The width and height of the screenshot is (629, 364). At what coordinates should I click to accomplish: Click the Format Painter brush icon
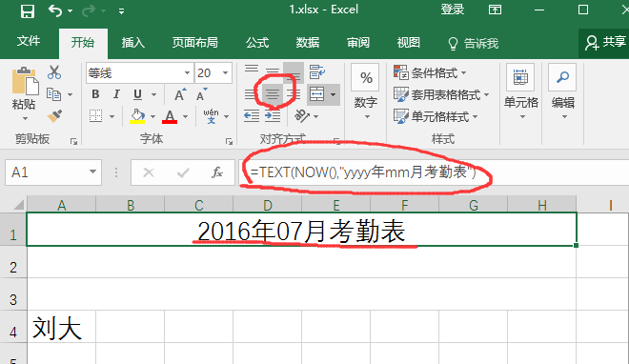(x=54, y=116)
